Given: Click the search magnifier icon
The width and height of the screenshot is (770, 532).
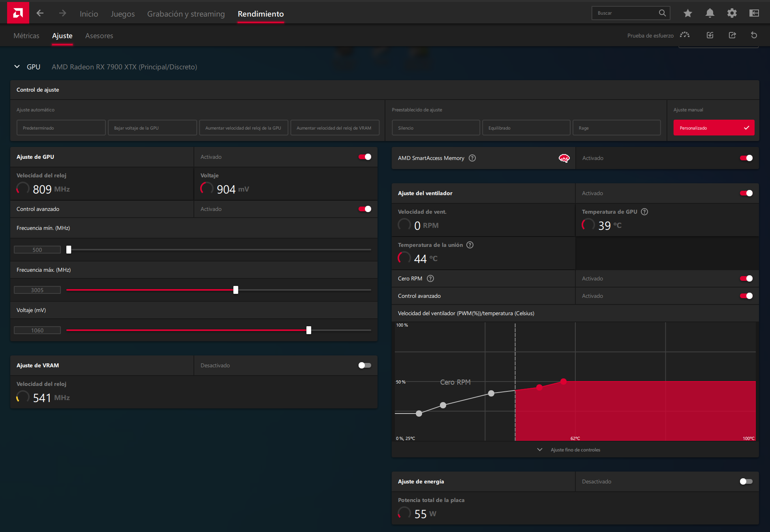Looking at the screenshot, I should (x=662, y=13).
